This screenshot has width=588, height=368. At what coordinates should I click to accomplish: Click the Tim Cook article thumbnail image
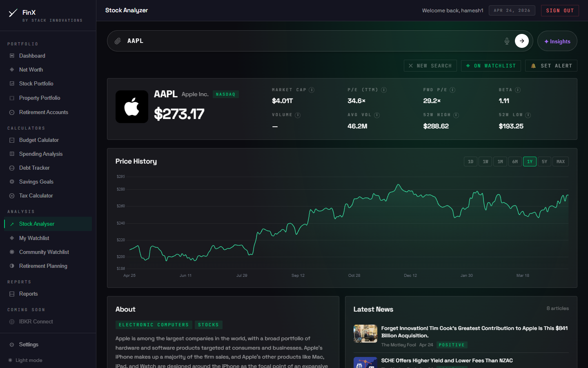(x=365, y=334)
